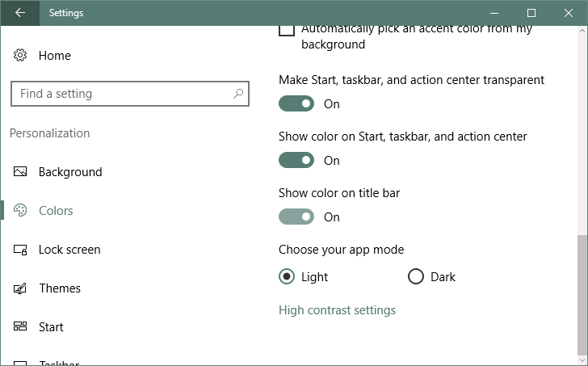Click the vertical scrollbar thumb
Image resolution: width=588 pixels, height=366 pixels.
(582, 292)
